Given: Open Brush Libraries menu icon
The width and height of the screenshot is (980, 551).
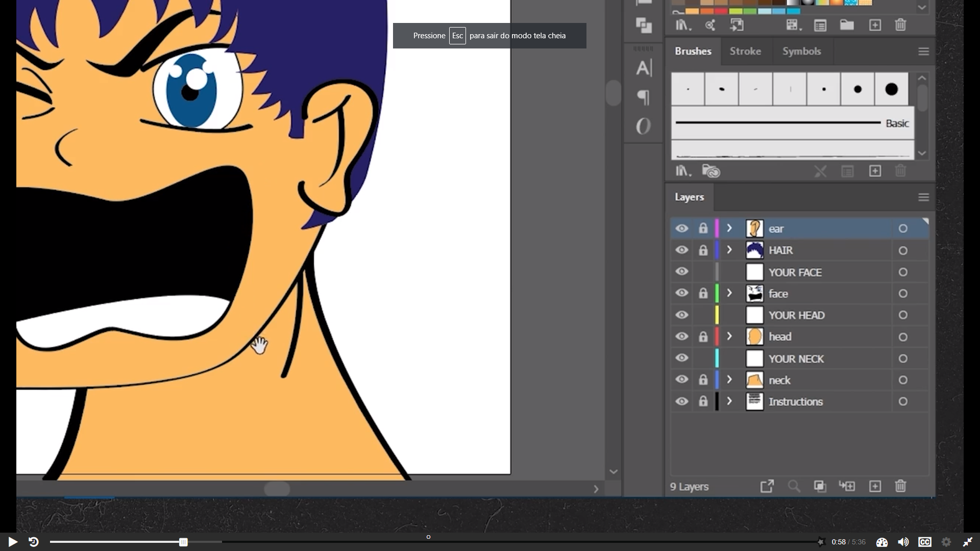Looking at the screenshot, I should pos(683,171).
